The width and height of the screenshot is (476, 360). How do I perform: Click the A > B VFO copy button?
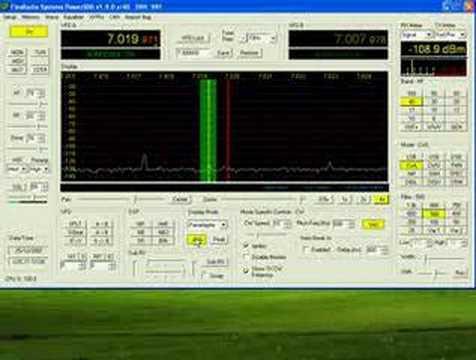tap(101, 224)
